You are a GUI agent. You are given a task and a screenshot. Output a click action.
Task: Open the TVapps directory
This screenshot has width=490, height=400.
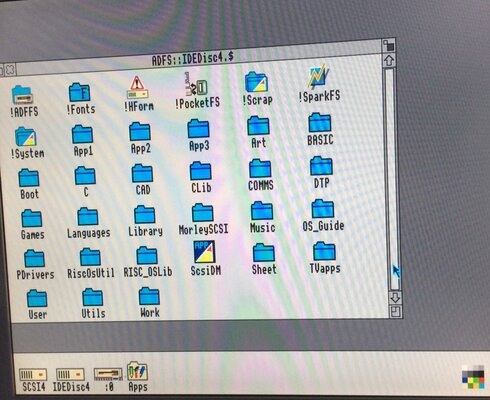324,252
